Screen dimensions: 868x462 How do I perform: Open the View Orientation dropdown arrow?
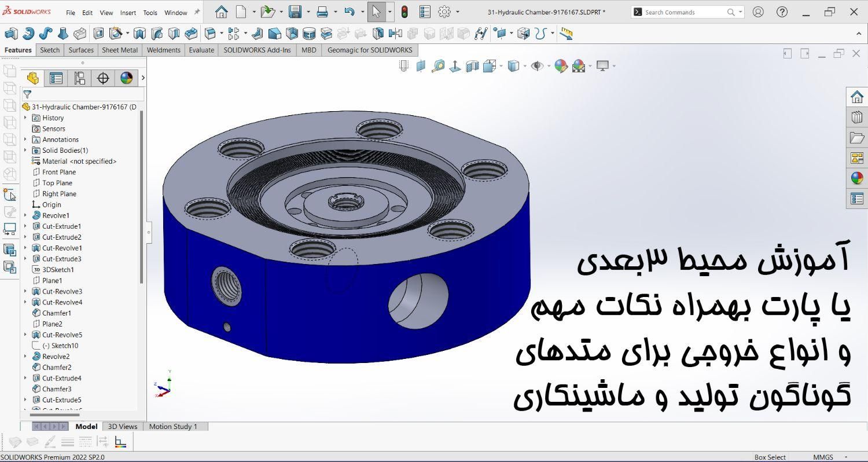click(x=501, y=65)
